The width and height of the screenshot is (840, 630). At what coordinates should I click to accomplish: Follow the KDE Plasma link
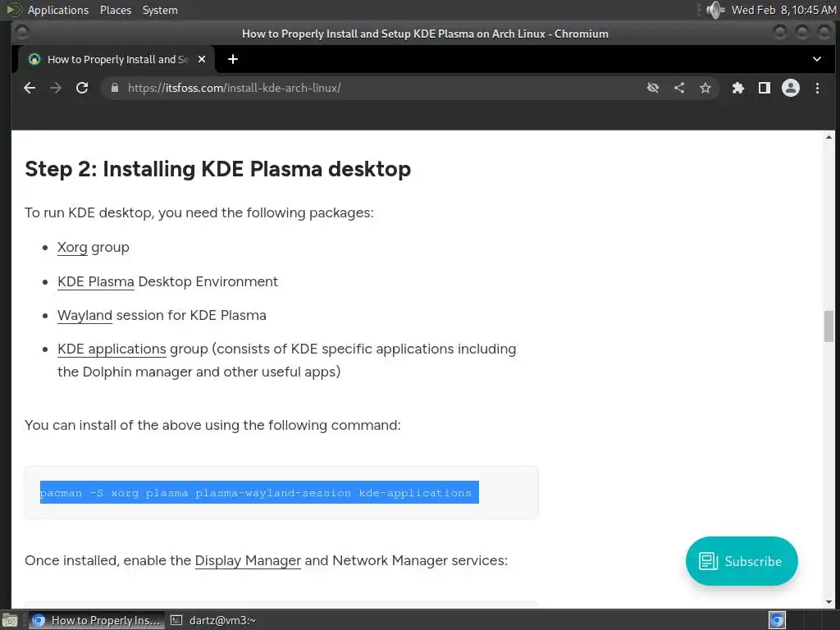tap(96, 282)
